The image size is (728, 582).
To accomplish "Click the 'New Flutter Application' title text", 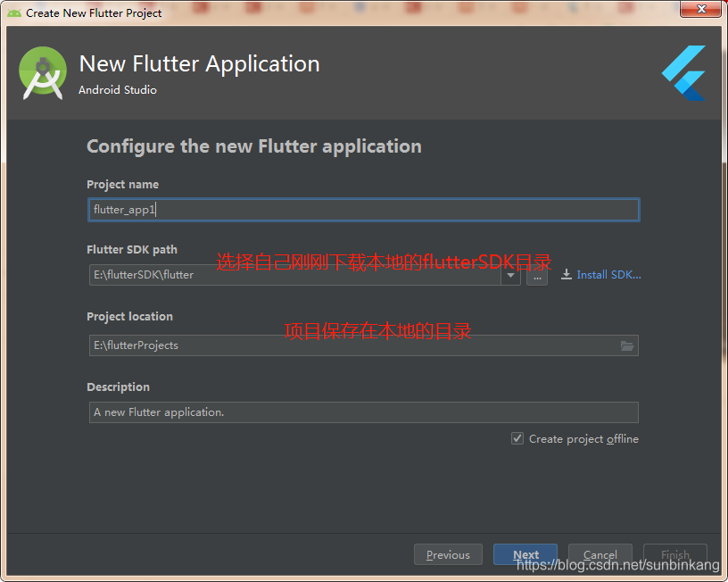I will (x=200, y=63).
